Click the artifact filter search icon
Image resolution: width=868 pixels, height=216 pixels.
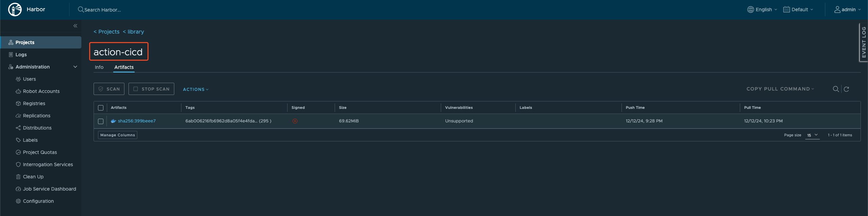836,89
